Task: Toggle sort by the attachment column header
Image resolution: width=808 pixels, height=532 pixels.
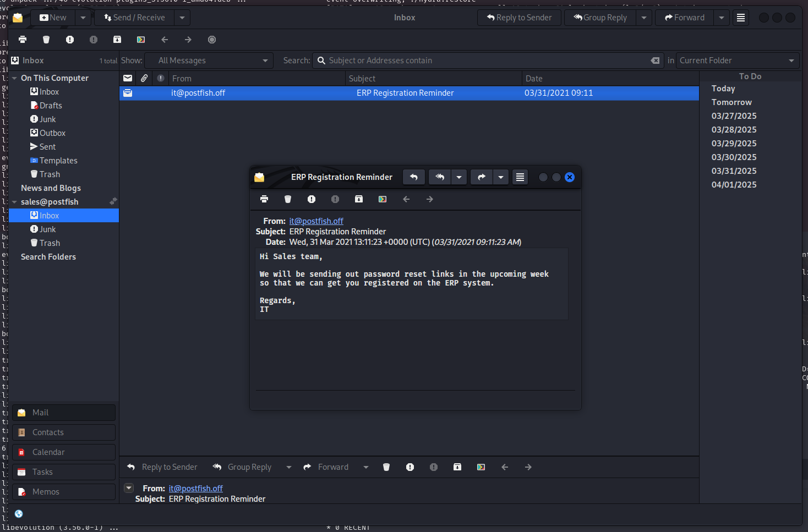Action: click(144, 79)
